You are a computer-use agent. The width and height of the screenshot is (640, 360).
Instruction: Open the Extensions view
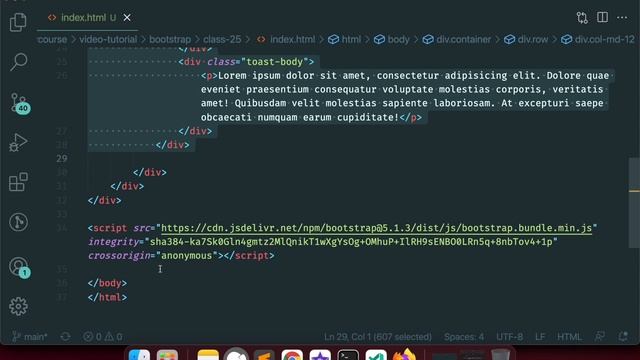(x=18, y=182)
